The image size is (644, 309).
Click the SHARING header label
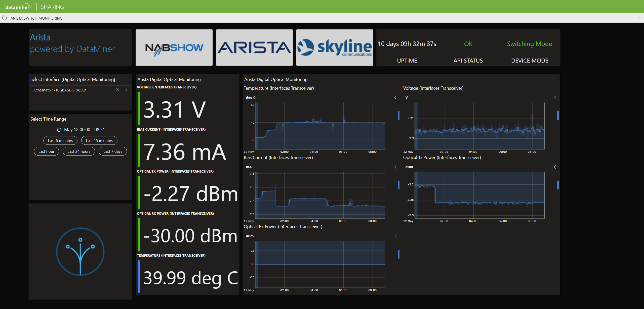coord(52,7)
